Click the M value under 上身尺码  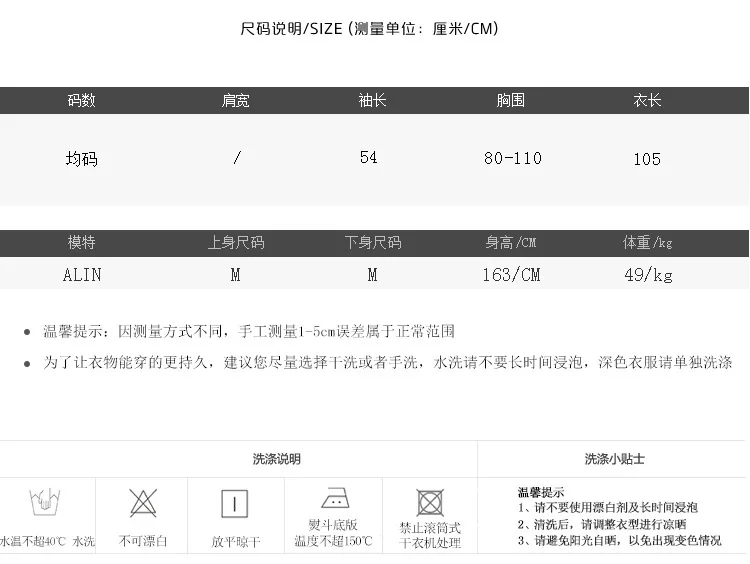coord(235,275)
